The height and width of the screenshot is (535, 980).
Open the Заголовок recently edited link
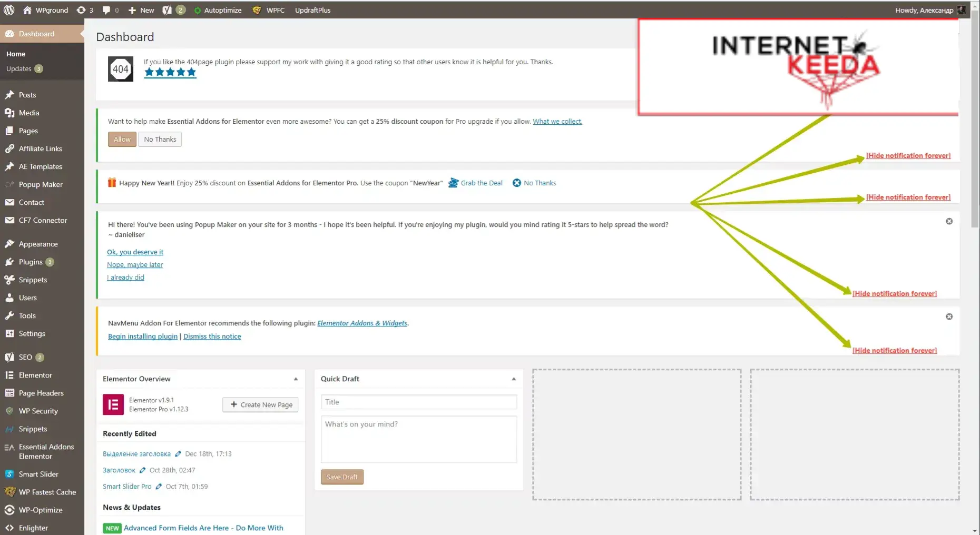[119, 470]
